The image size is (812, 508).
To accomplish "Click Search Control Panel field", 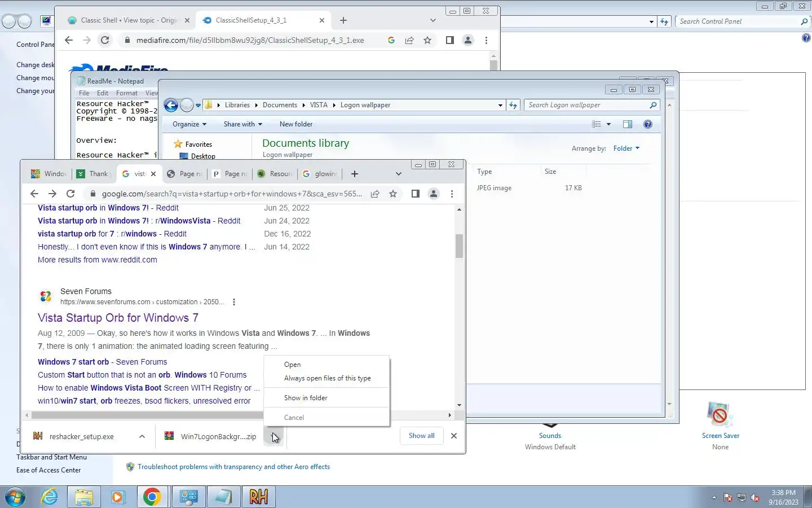I will 739,21.
